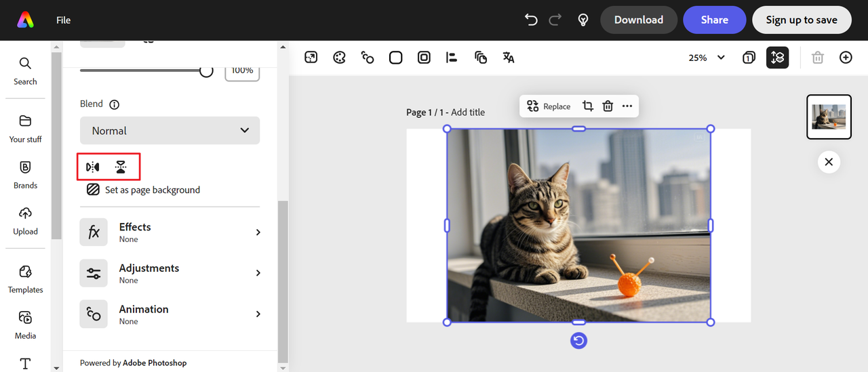This screenshot has height=372, width=868.
Task: Open the Adobe Express home logo
Action: click(x=25, y=20)
